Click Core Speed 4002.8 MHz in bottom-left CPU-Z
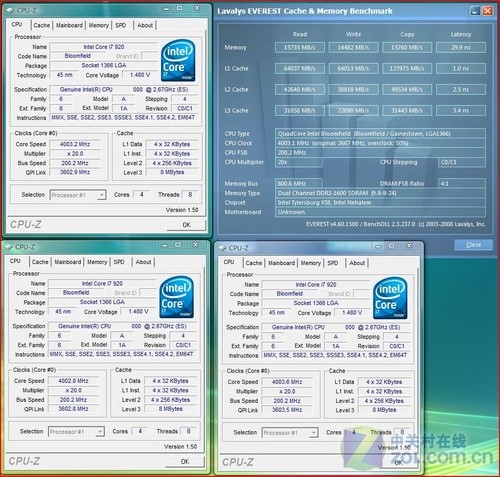 pos(73,381)
